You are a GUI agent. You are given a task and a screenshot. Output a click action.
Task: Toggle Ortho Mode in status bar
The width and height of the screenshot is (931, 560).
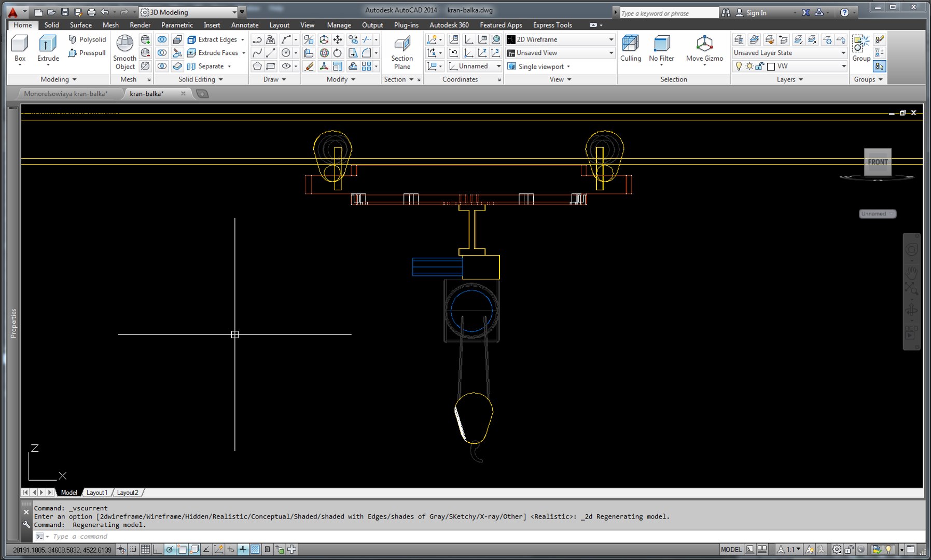[157, 550]
